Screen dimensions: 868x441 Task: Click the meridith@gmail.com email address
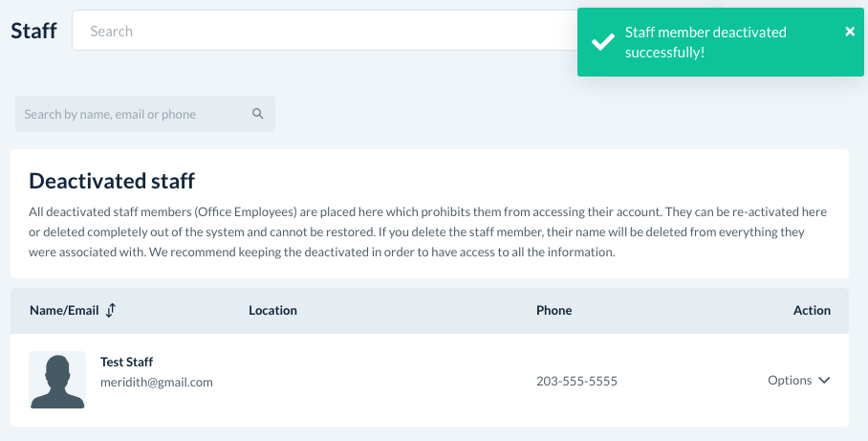156,382
